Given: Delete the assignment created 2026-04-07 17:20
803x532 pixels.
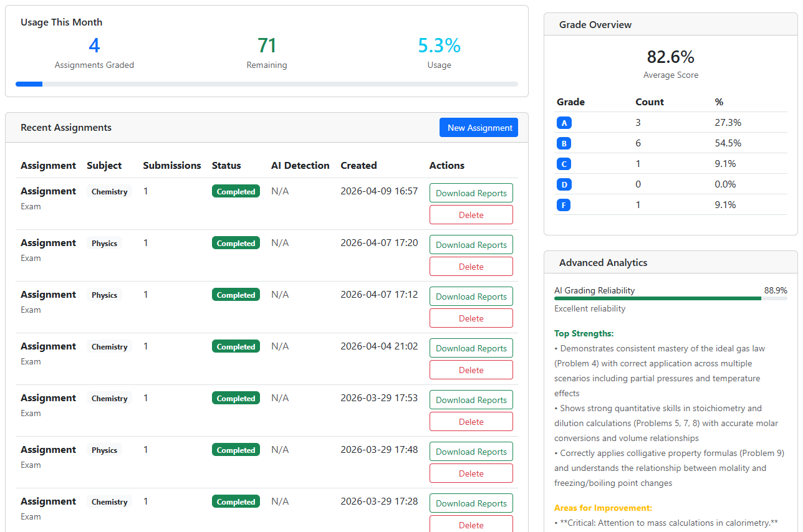Looking at the screenshot, I should [x=471, y=266].
